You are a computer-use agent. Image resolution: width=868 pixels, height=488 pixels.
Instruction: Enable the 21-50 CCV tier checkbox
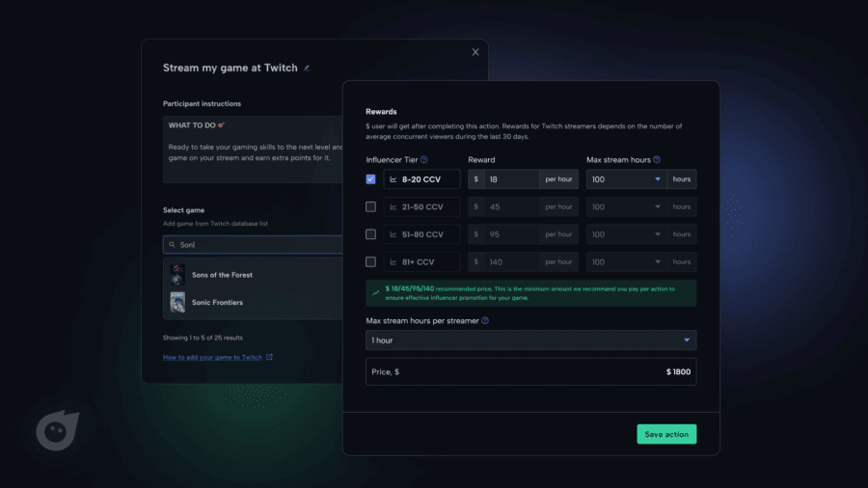[371, 207]
